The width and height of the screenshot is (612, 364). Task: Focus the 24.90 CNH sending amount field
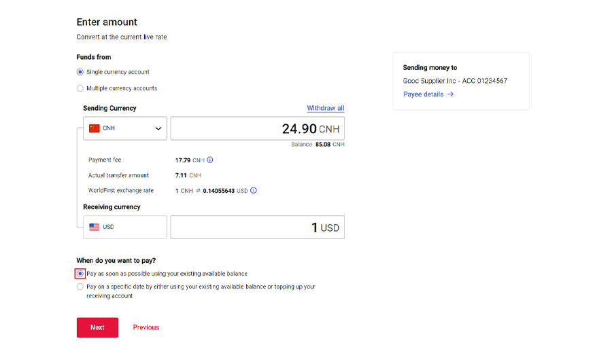pyautogui.click(x=257, y=128)
